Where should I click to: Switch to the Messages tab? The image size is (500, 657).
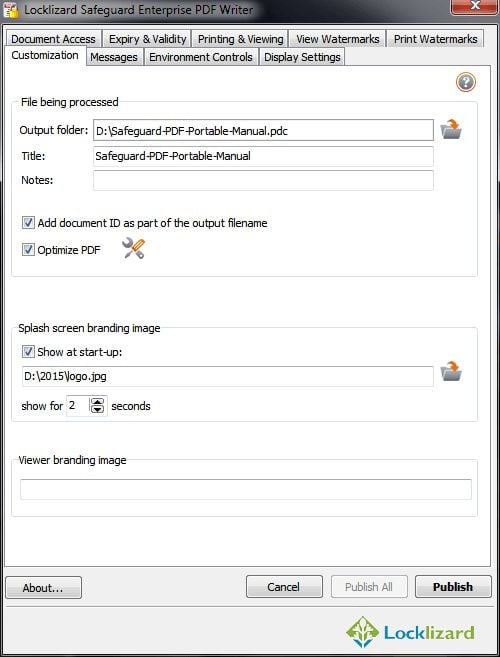[x=114, y=57]
